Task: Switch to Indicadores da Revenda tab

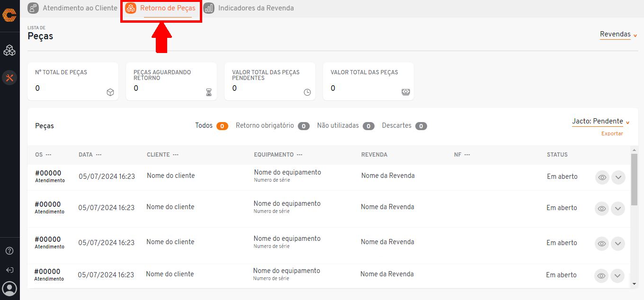Action: click(x=249, y=8)
